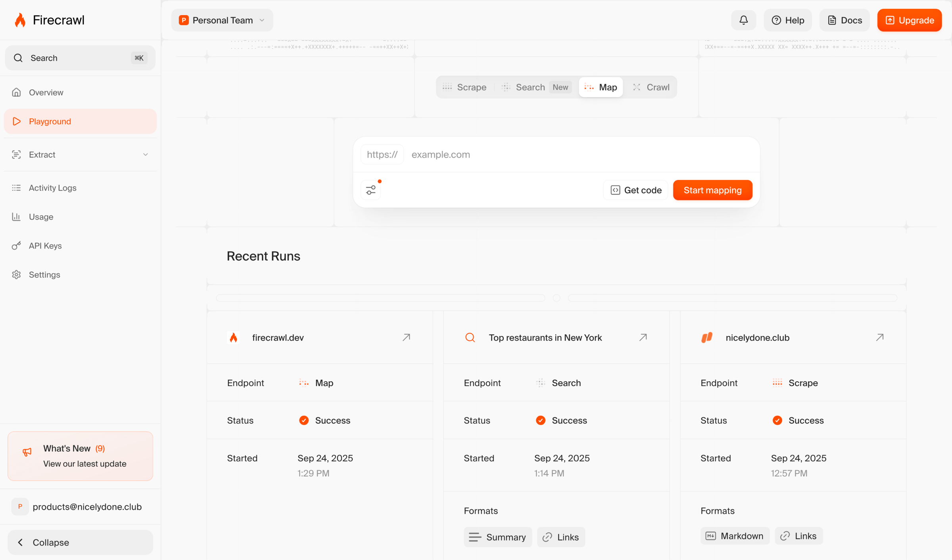Click the firecrawl.dev flame favicon

click(234, 338)
